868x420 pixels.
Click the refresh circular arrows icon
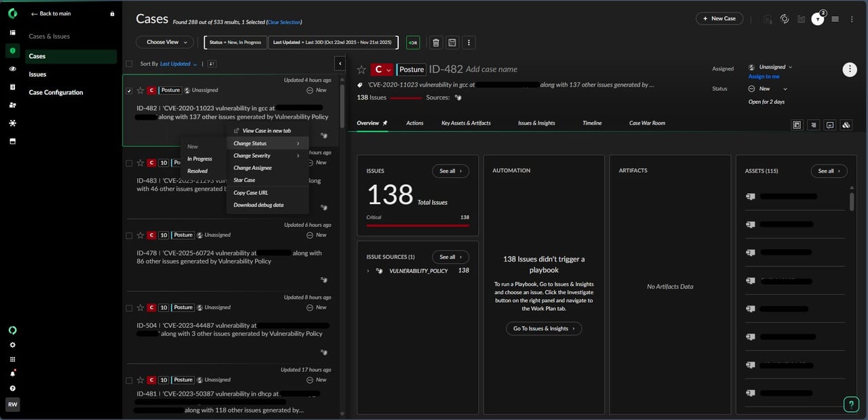(x=785, y=19)
